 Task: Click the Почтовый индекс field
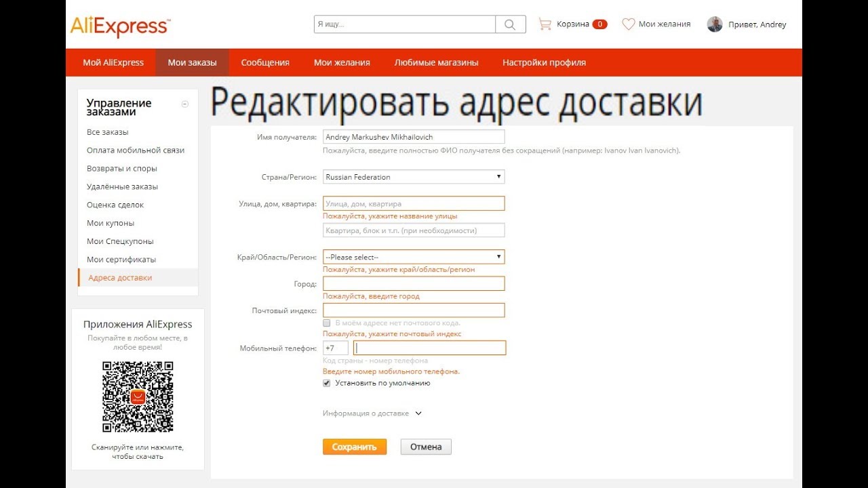[414, 310]
